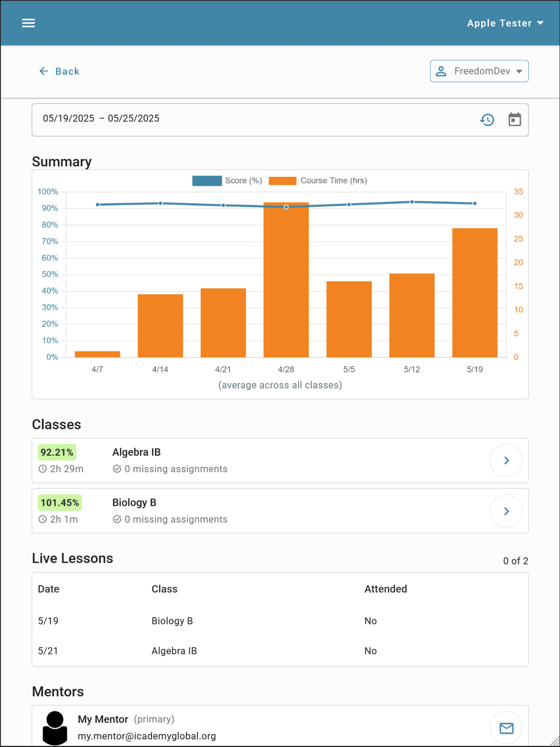Click the 5/5 orange course time bar

349,319
